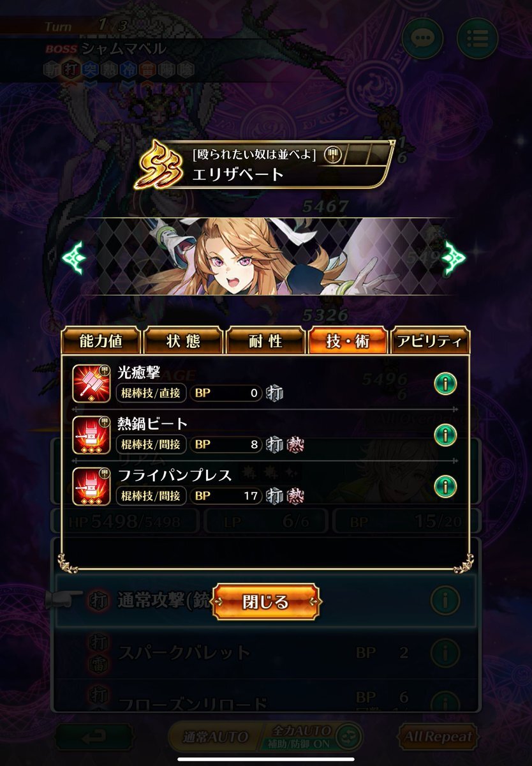Open the 状態 tab
This screenshot has height=766, width=532.
[183, 341]
